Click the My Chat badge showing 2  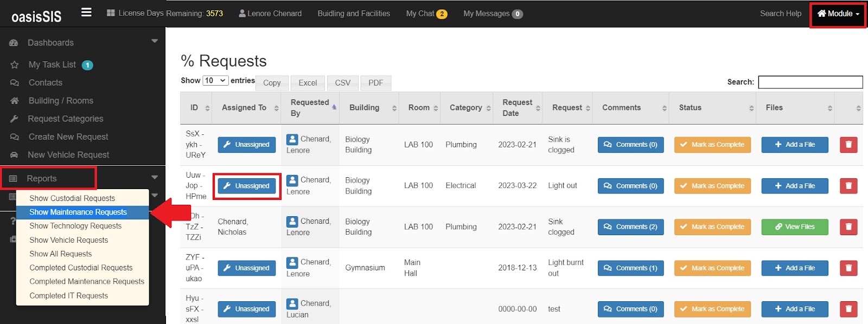point(442,14)
